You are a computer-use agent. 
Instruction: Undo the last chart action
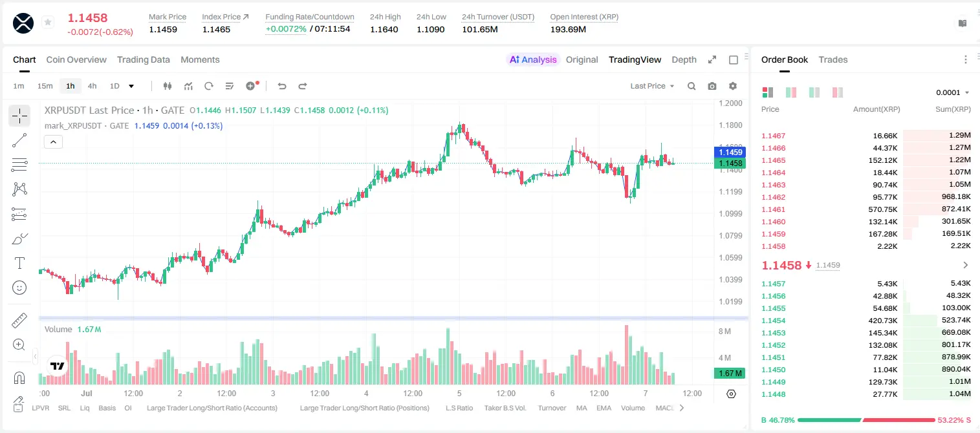(281, 86)
